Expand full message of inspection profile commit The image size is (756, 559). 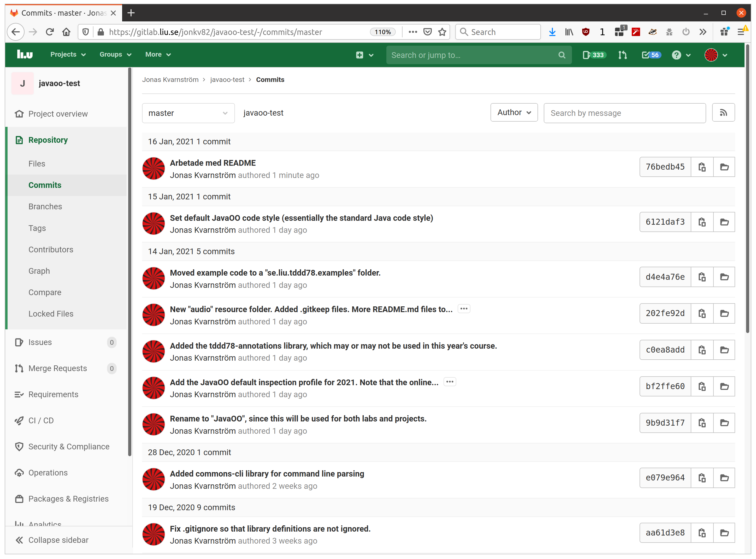pyautogui.click(x=450, y=382)
